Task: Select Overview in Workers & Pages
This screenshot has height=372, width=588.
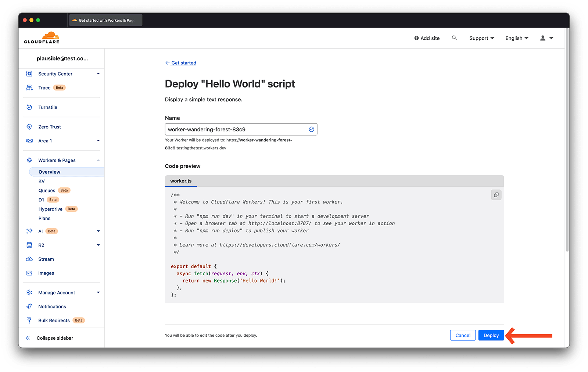Action: [67, 172]
